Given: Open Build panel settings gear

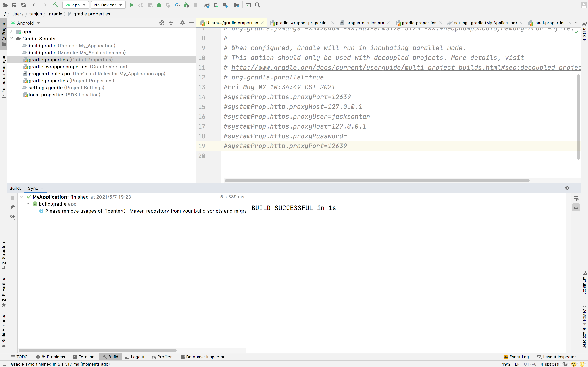Looking at the screenshot, I should click(567, 188).
